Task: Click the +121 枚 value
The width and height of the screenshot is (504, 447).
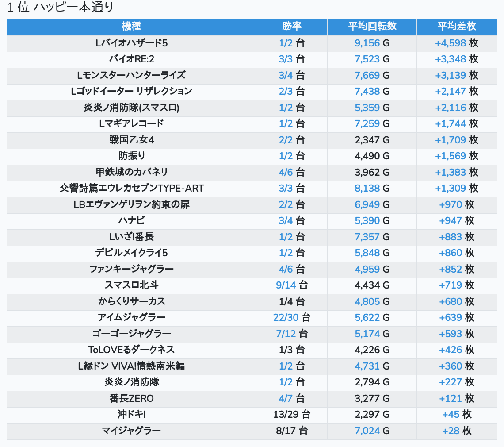Action: pyautogui.click(x=456, y=398)
